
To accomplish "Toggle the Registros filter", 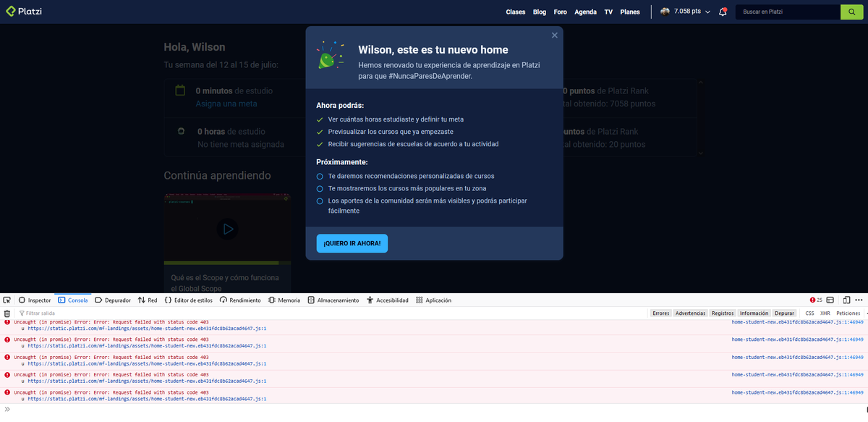I will (x=723, y=313).
